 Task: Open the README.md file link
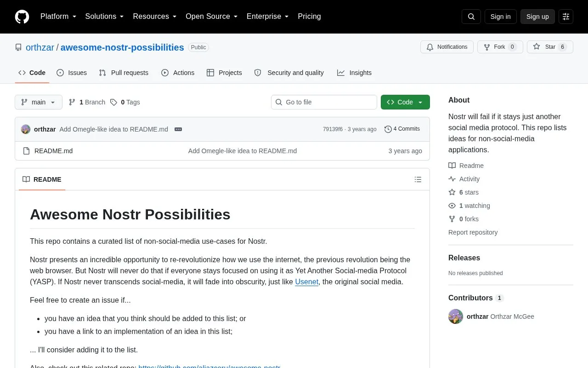pyautogui.click(x=53, y=151)
